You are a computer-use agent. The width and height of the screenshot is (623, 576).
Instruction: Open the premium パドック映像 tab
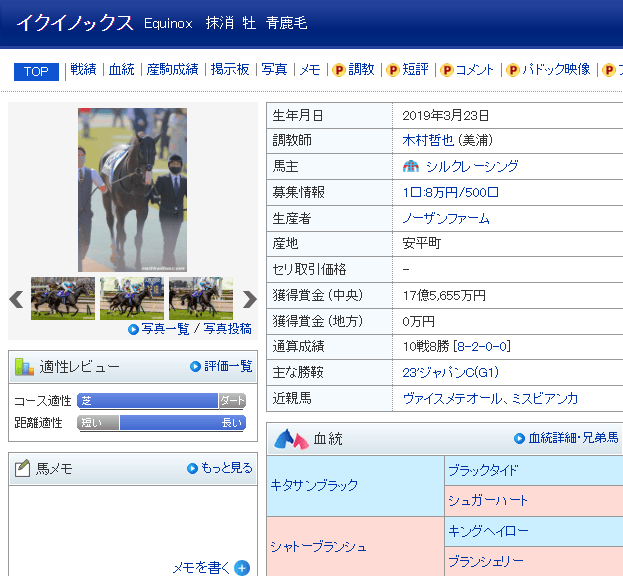(556, 70)
